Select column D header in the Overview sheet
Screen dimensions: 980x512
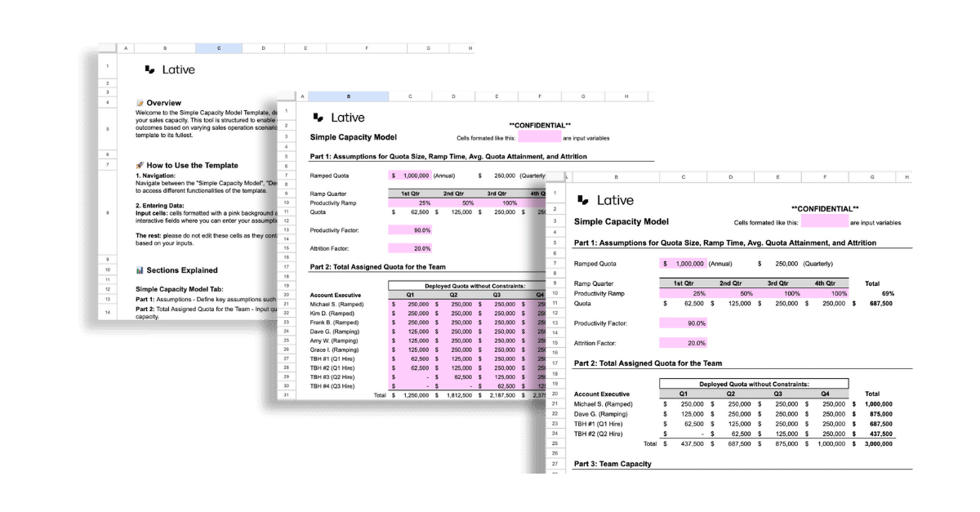263,48
